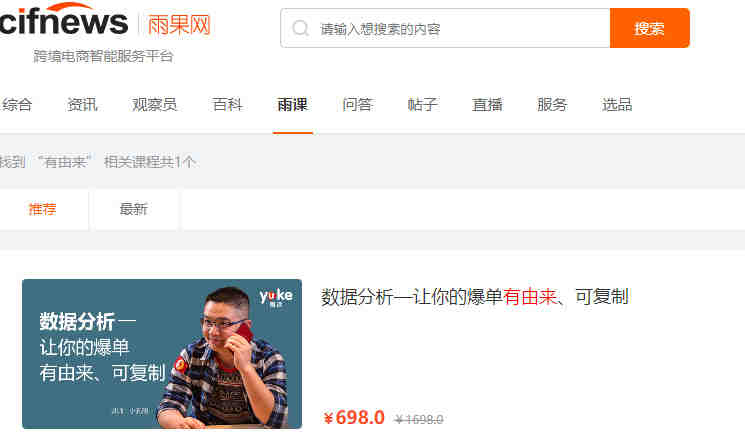Screen dimensions: 745x439
Task: Open the 数据分析 course thumbnail
Action: click(162, 354)
